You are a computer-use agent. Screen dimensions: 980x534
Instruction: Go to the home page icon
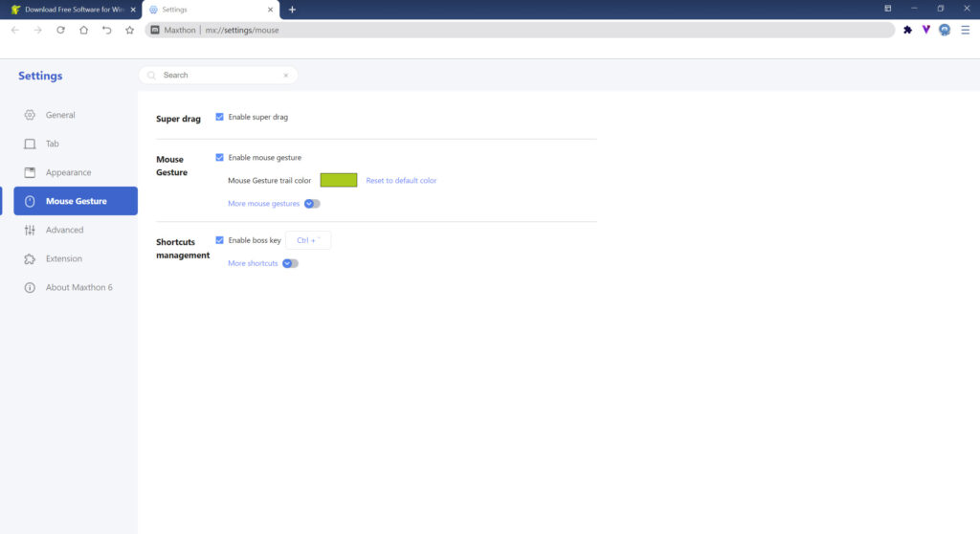[83, 30]
